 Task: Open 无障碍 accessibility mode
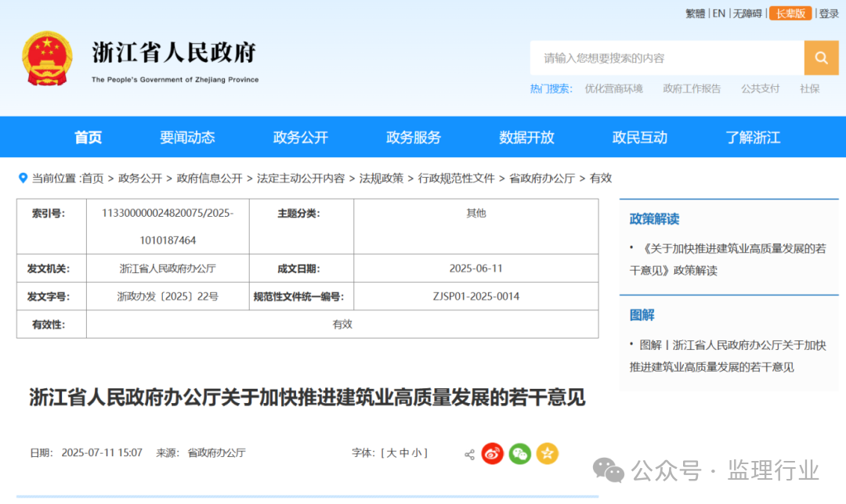747,13
